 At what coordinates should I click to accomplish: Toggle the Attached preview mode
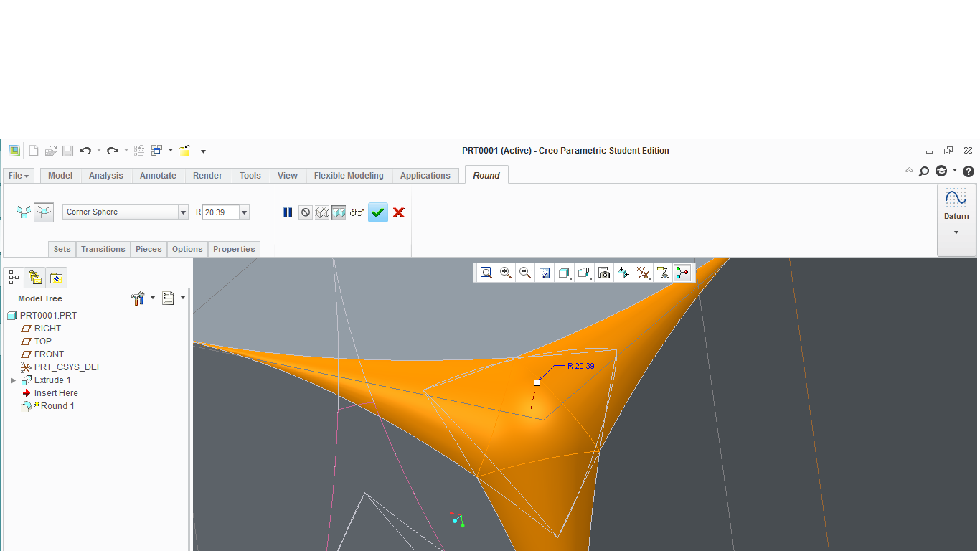pyautogui.click(x=339, y=212)
